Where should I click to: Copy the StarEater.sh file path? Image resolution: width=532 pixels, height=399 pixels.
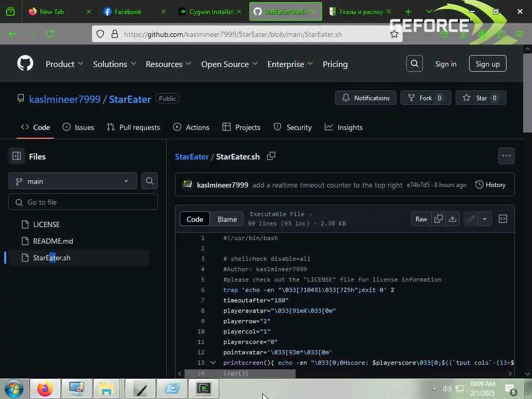[x=271, y=156]
